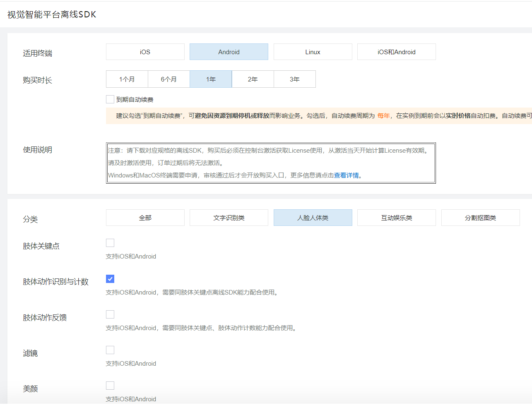Switch category to 分割抠图类
The height and width of the screenshot is (405, 532).
tap(481, 218)
